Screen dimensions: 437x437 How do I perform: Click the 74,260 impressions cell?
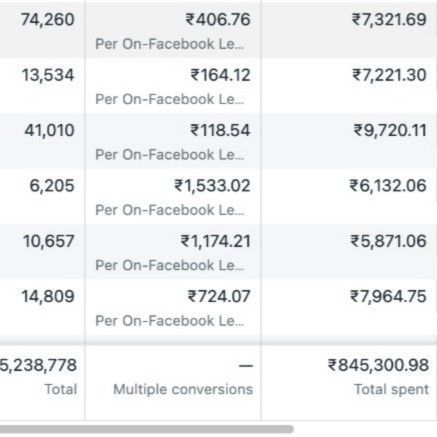[x=48, y=19]
